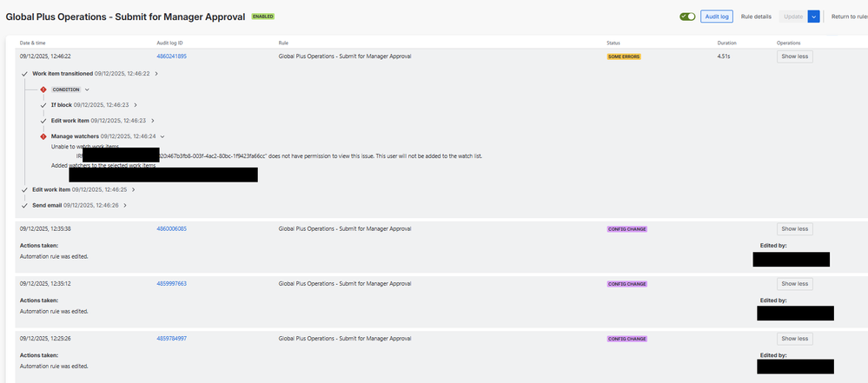868x383 pixels.
Task: Expand the Send email chevron
Action: (125, 205)
